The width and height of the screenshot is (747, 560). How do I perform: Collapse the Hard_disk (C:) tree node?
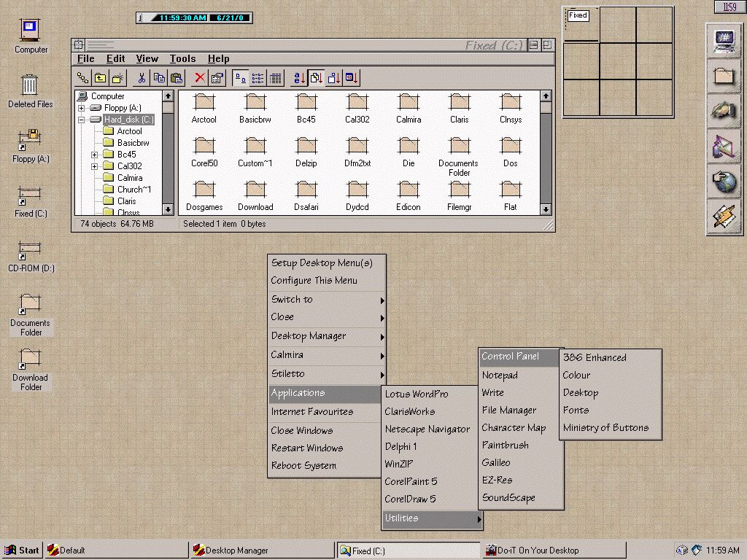[x=82, y=120]
